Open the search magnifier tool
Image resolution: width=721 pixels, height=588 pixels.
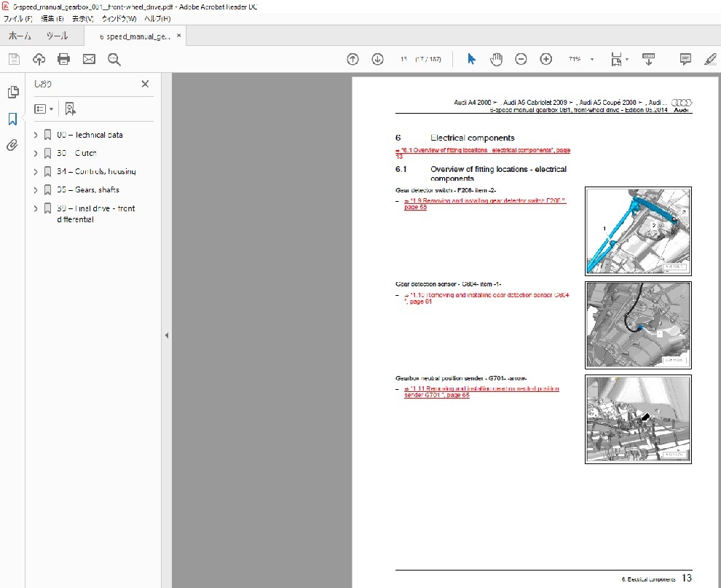coord(114,60)
